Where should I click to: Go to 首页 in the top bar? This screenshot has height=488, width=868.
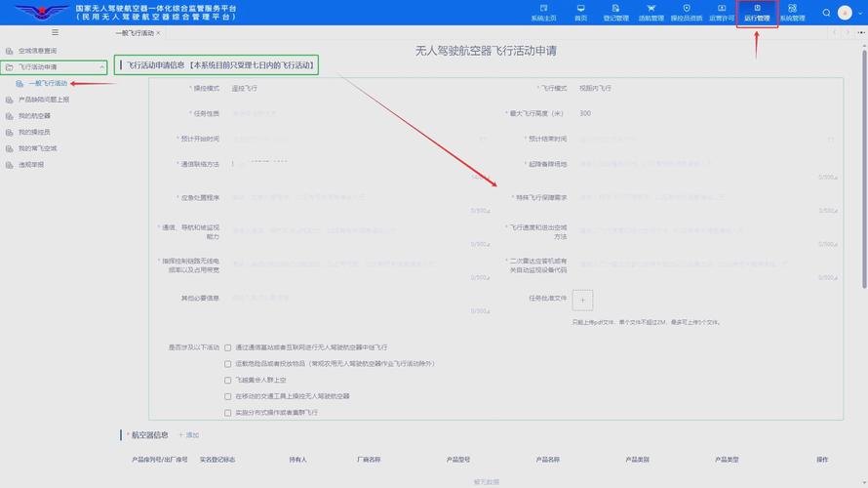click(580, 13)
